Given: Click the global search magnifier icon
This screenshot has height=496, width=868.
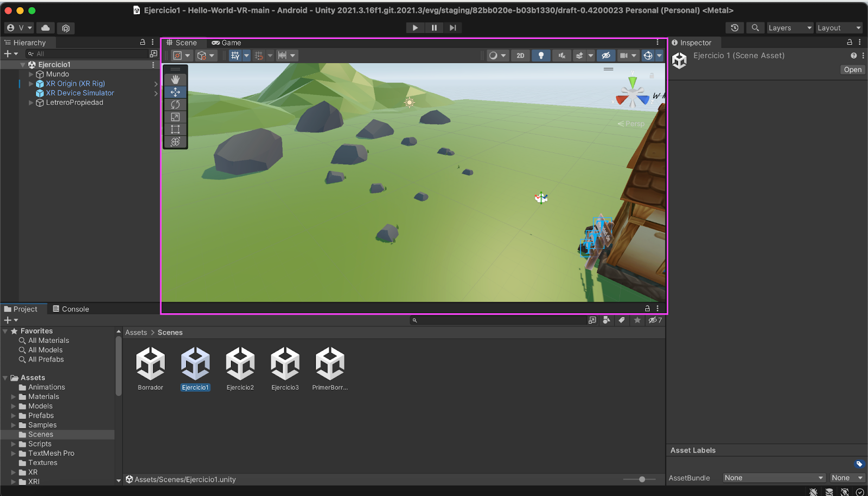Looking at the screenshot, I should (755, 28).
